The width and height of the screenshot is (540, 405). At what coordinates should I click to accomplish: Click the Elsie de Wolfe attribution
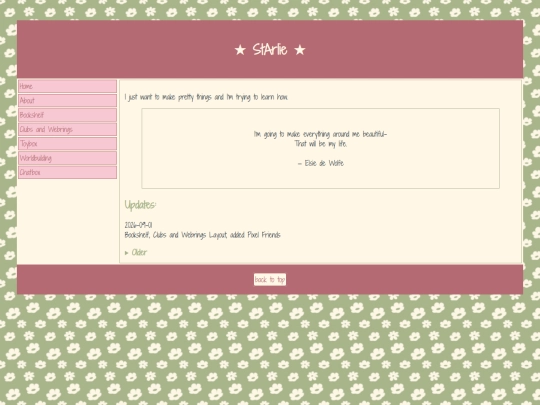321,163
